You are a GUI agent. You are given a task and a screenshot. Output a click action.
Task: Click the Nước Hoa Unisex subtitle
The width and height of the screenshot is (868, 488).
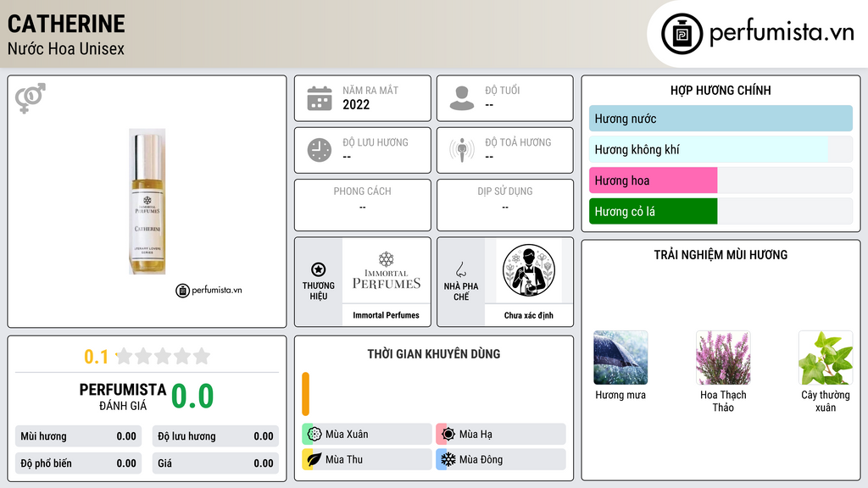pos(66,48)
